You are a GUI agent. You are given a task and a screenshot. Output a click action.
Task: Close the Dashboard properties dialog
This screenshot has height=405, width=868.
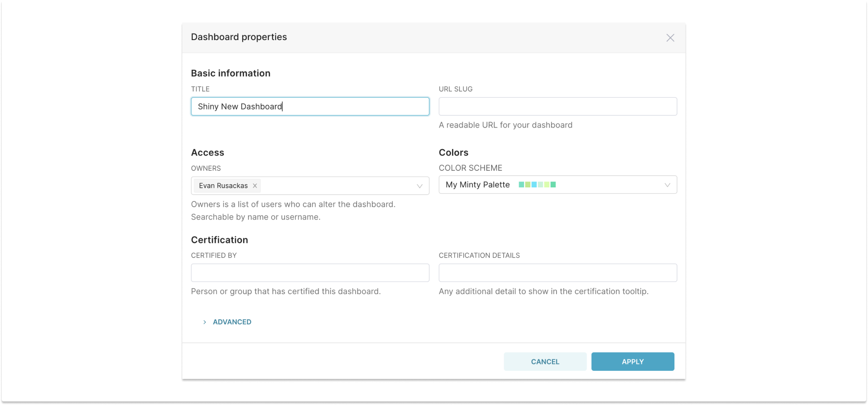[670, 38]
